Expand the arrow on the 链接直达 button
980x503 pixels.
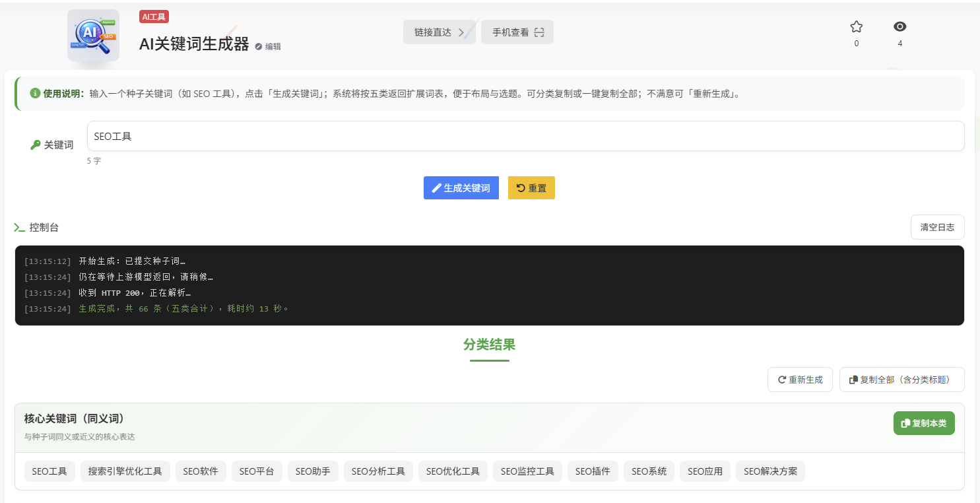click(x=462, y=32)
